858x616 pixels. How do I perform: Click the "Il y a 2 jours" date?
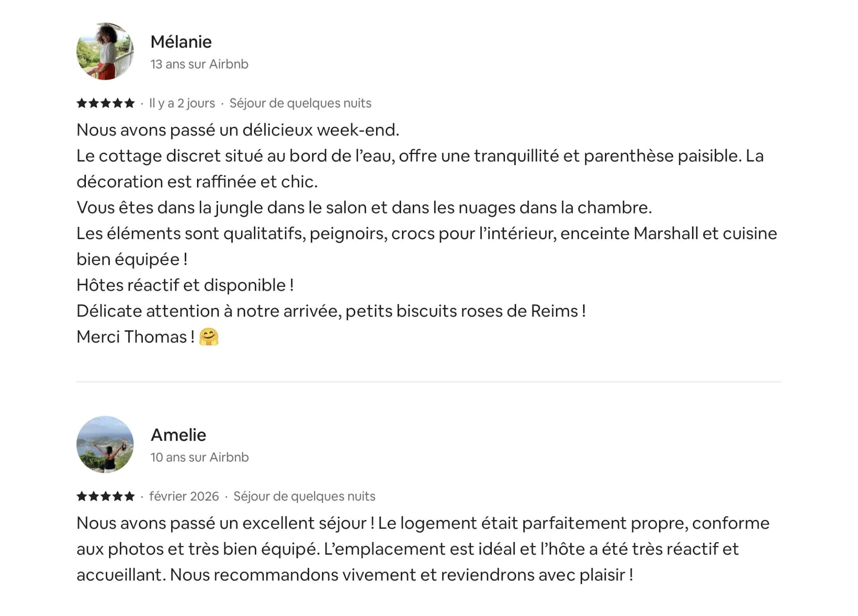click(x=182, y=103)
